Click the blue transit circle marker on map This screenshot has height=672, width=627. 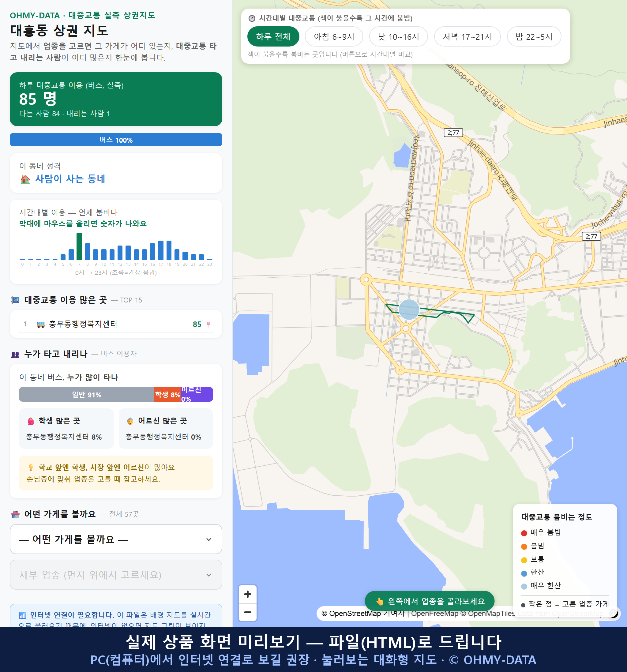(409, 309)
